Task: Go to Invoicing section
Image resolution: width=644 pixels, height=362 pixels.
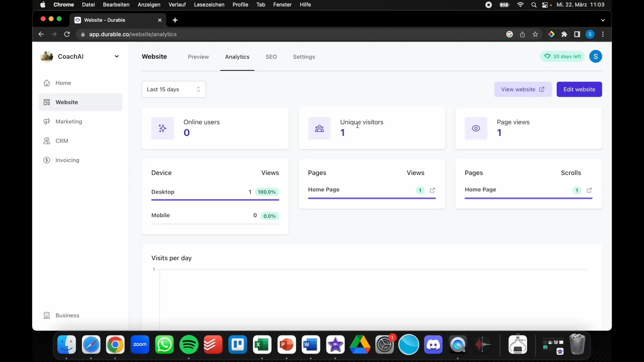Action: pyautogui.click(x=80, y=160)
